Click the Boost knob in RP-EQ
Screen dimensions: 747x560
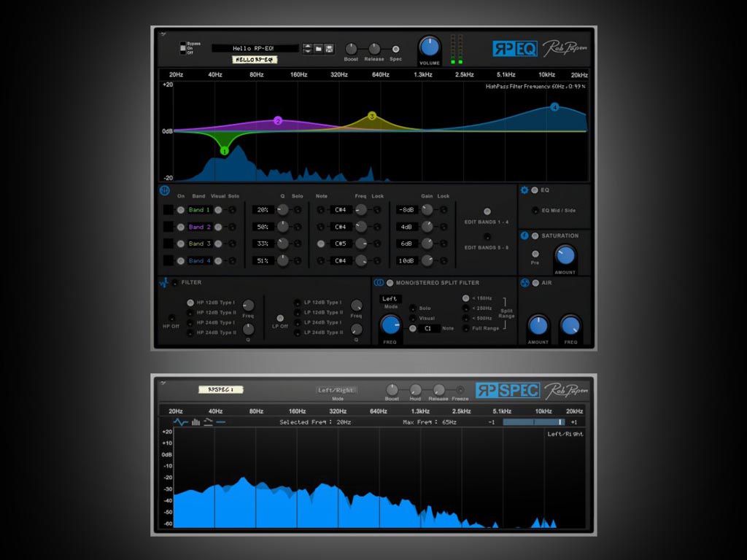(x=351, y=49)
